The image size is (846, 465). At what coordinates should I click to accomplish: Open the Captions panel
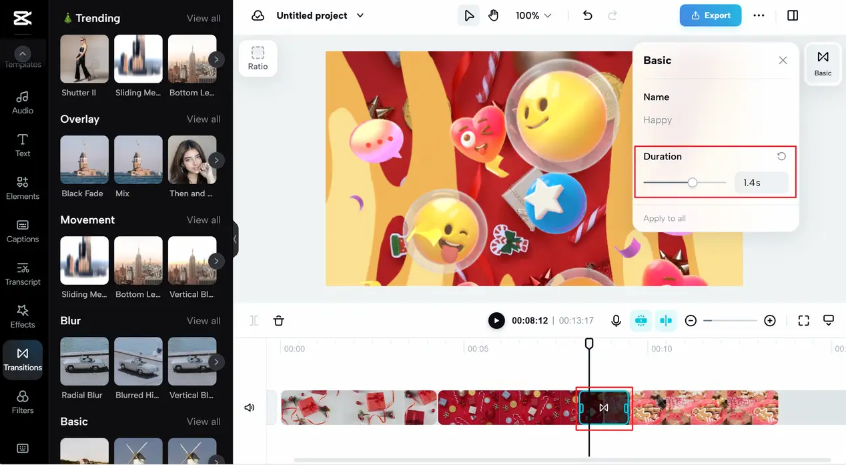click(23, 231)
